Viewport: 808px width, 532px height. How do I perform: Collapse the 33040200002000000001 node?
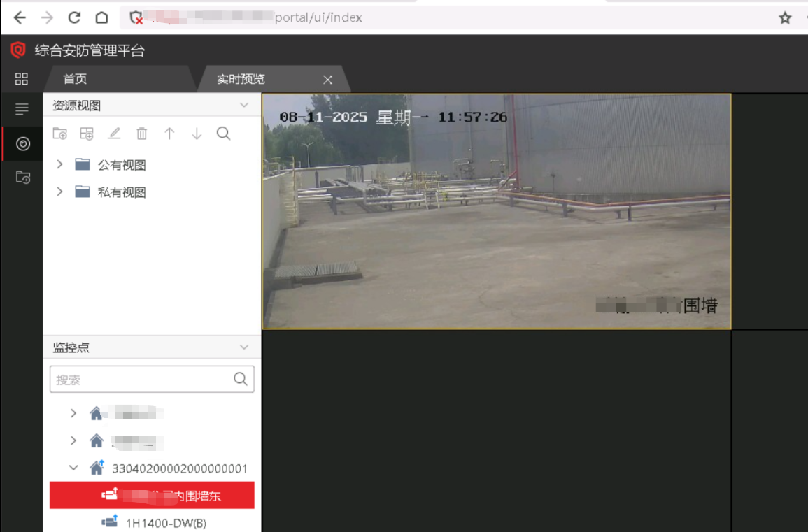[73, 468]
